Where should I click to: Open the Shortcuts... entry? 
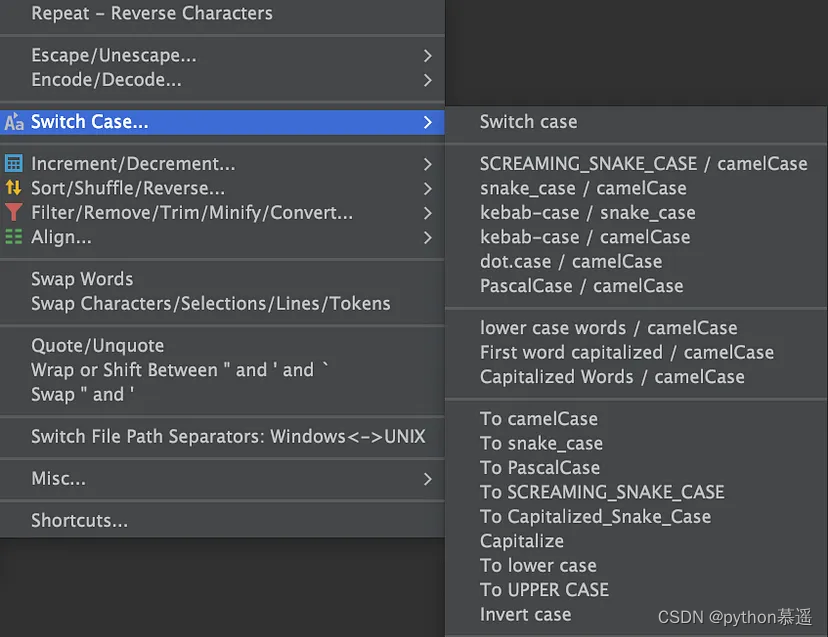pyautogui.click(x=79, y=521)
